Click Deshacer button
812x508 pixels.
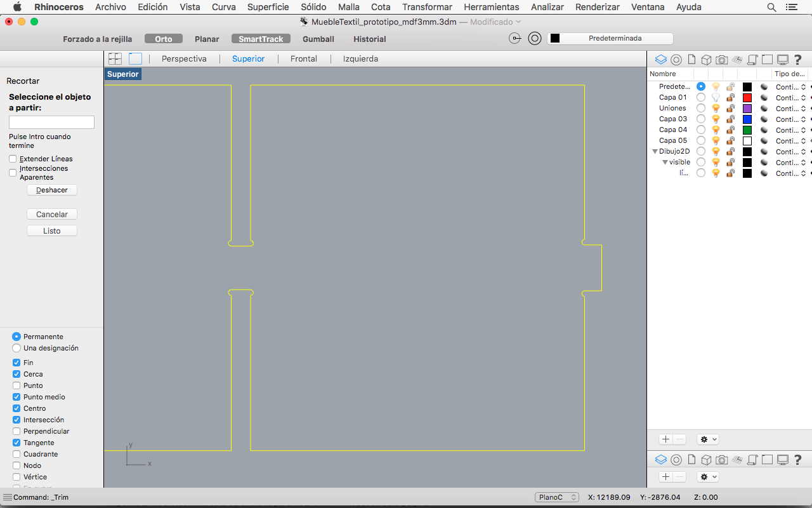[x=52, y=190]
